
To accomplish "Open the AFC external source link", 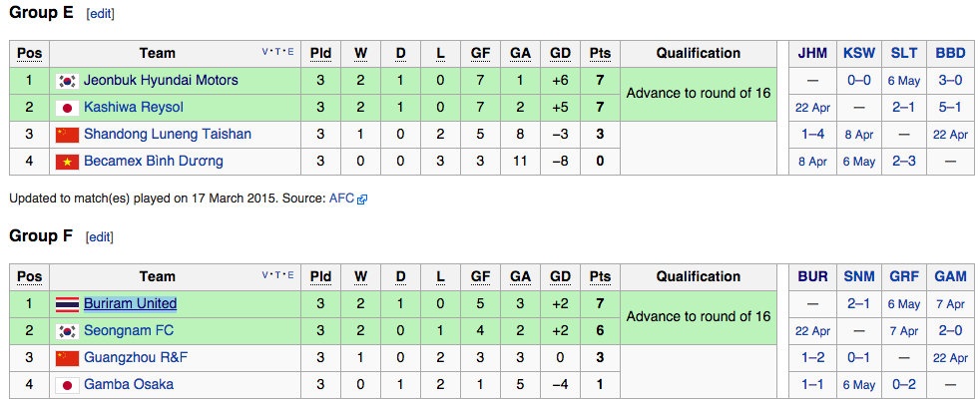I will tap(341, 199).
